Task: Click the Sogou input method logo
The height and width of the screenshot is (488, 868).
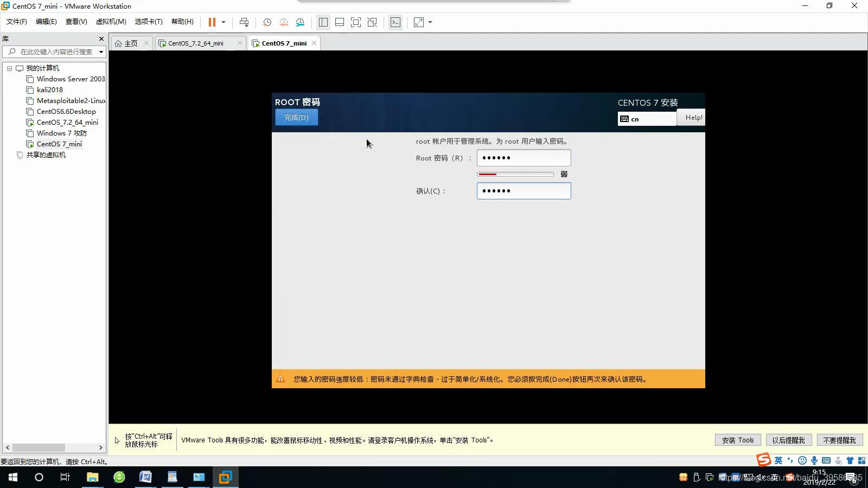Action: pos(764,460)
